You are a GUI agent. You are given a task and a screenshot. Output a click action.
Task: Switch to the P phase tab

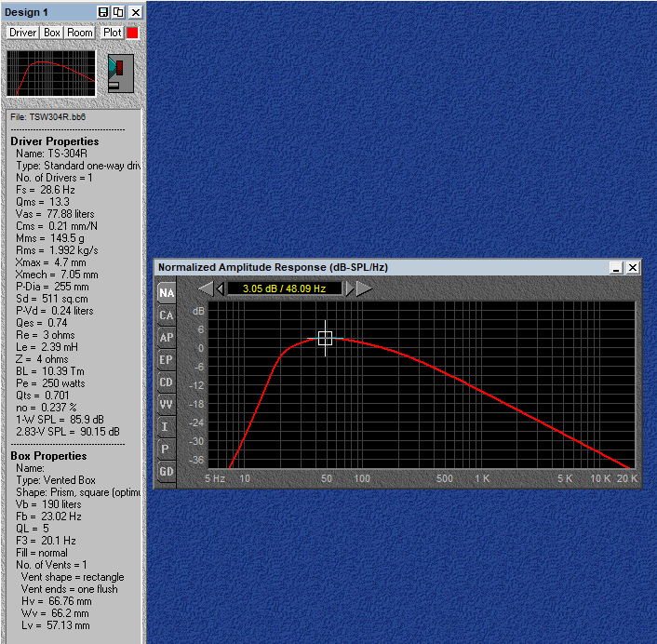coord(167,449)
